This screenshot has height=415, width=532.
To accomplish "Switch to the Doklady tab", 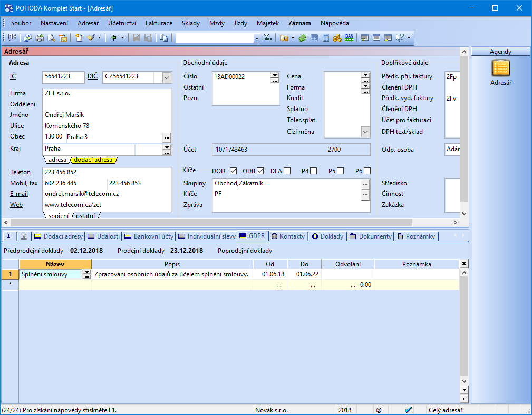I will [327, 236].
